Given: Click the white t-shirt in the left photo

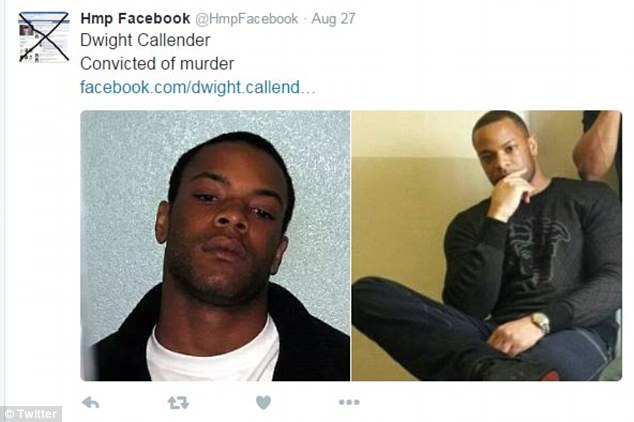Looking at the screenshot, I should 213,354.
